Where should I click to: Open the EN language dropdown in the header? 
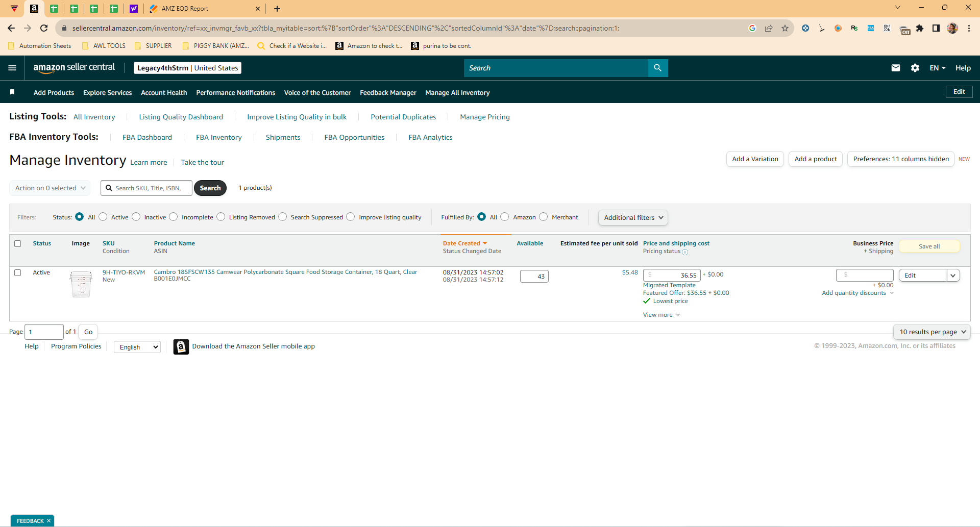[938, 68]
